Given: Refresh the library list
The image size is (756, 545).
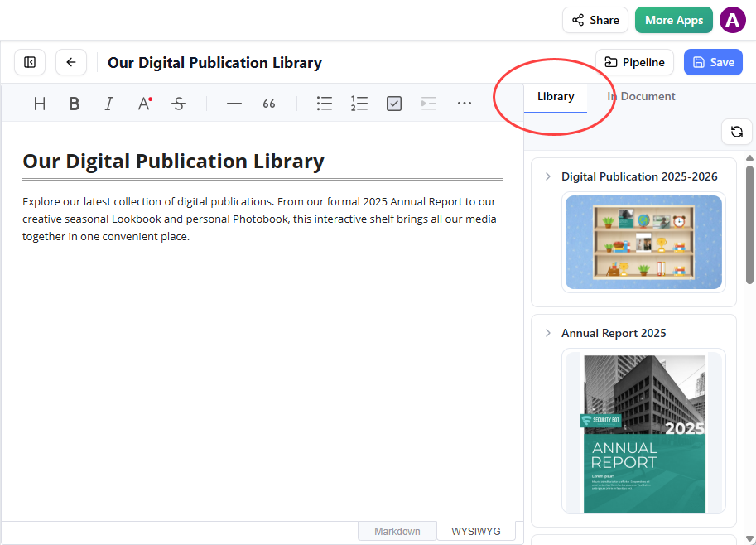Looking at the screenshot, I should (736, 132).
